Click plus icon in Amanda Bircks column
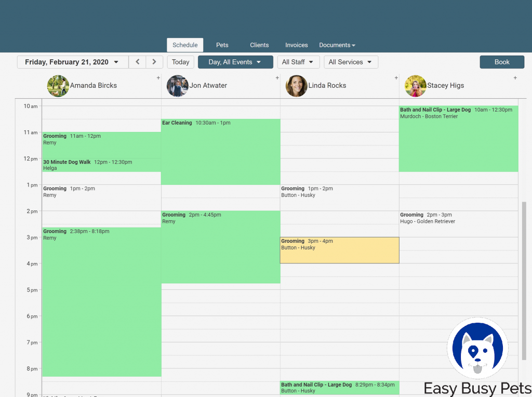 (158, 78)
